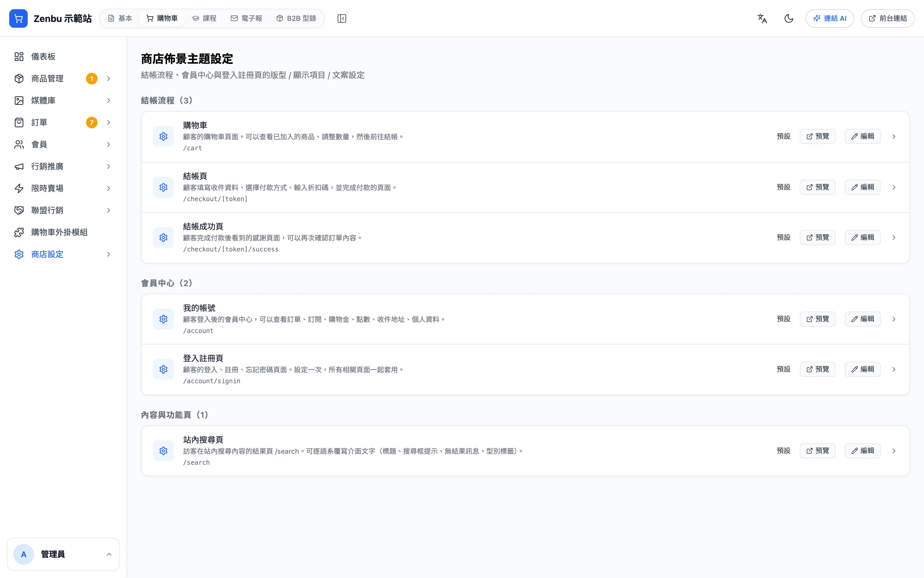Click the gear icon for 結帳頁 row
Viewport: 924px width, 578px height.
(163, 187)
